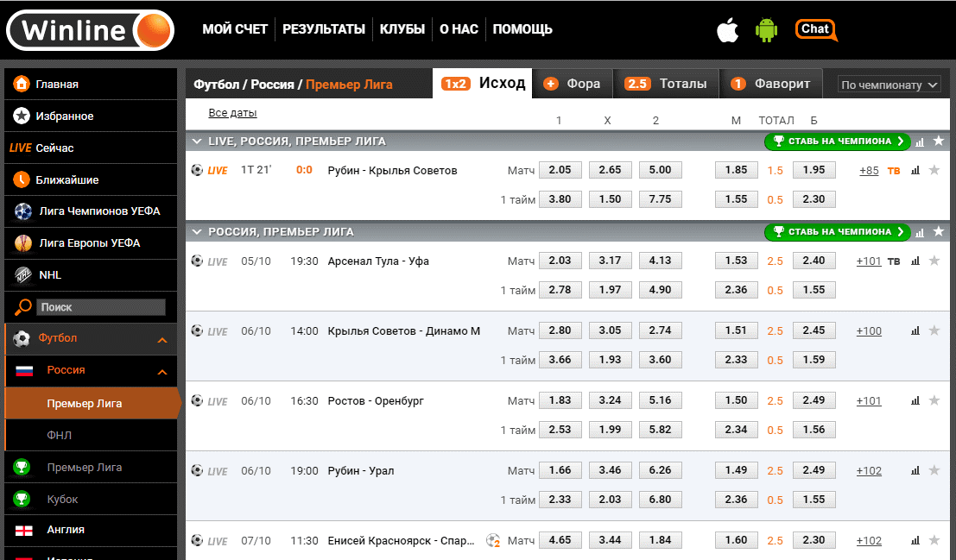
Task: Open Лига Европы УЕФА icon
Action: coord(23,243)
